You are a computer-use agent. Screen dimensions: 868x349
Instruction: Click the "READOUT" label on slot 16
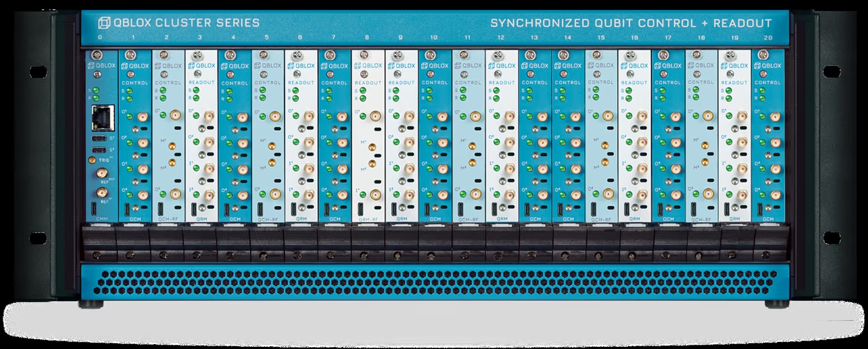click(635, 83)
